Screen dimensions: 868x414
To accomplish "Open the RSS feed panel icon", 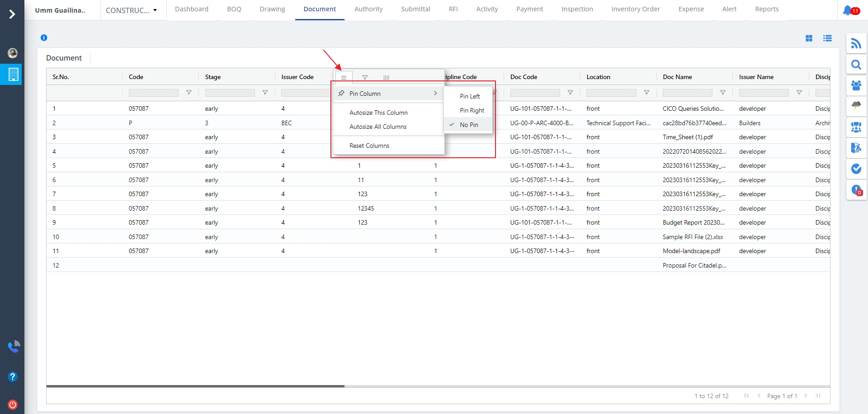I will pyautogui.click(x=856, y=43).
